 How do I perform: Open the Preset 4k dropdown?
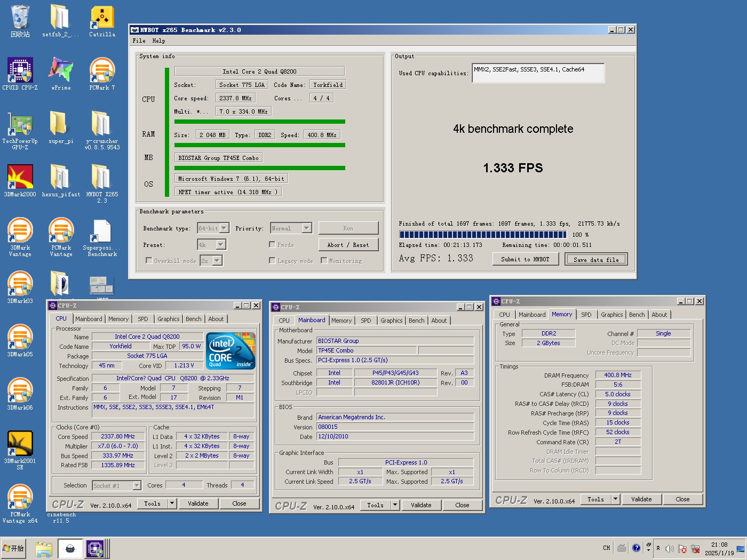pyautogui.click(x=212, y=244)
